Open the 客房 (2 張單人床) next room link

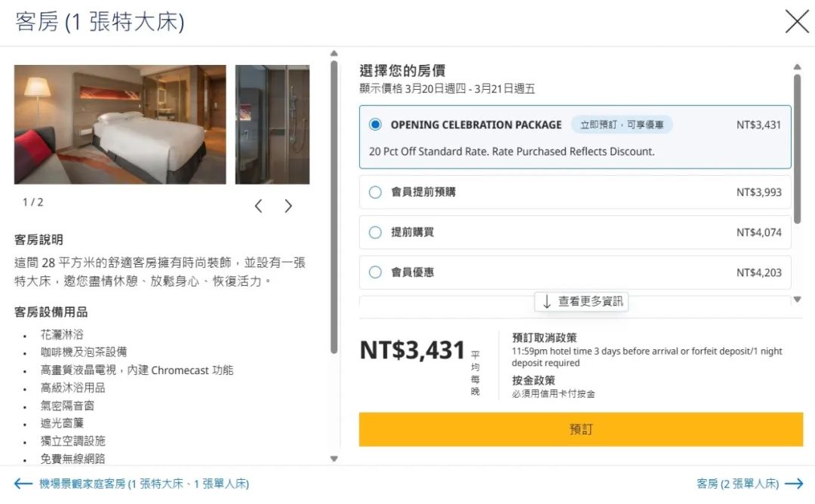point(738,484)
